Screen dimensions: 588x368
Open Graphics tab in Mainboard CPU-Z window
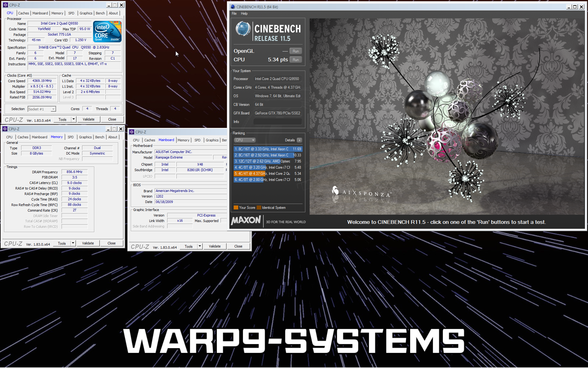(x=212, y=140)
